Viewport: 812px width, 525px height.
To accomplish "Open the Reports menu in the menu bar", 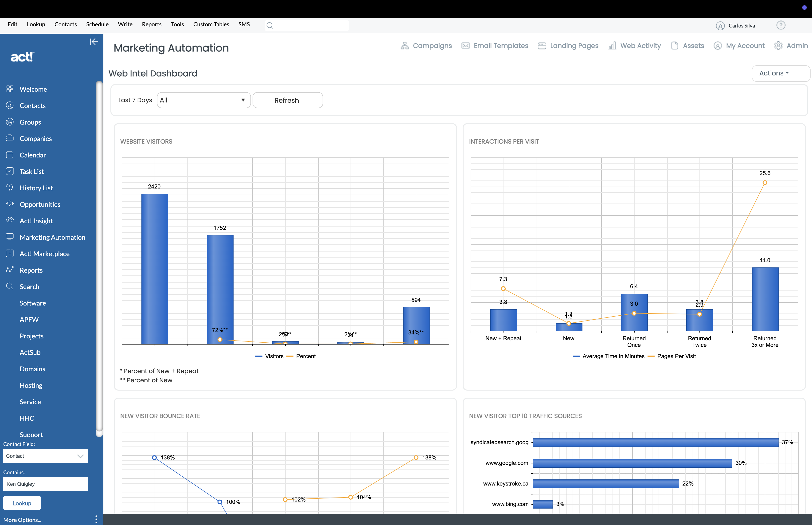I will [152, 24].
